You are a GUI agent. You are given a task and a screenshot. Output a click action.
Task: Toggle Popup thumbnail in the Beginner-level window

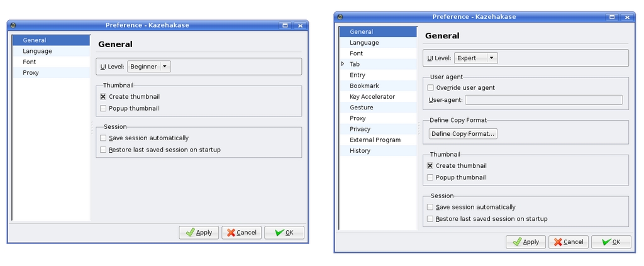[x=103, y=109]
